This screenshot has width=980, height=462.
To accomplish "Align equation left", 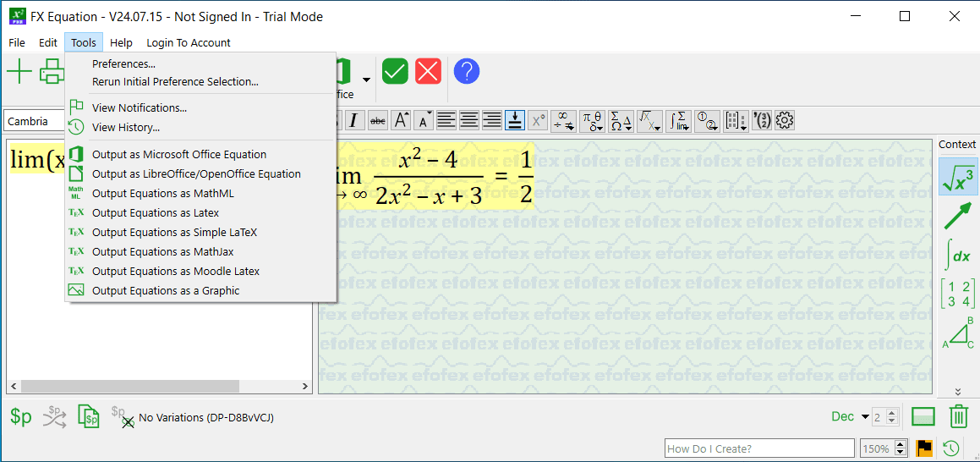I will click(x=446, y=120).
